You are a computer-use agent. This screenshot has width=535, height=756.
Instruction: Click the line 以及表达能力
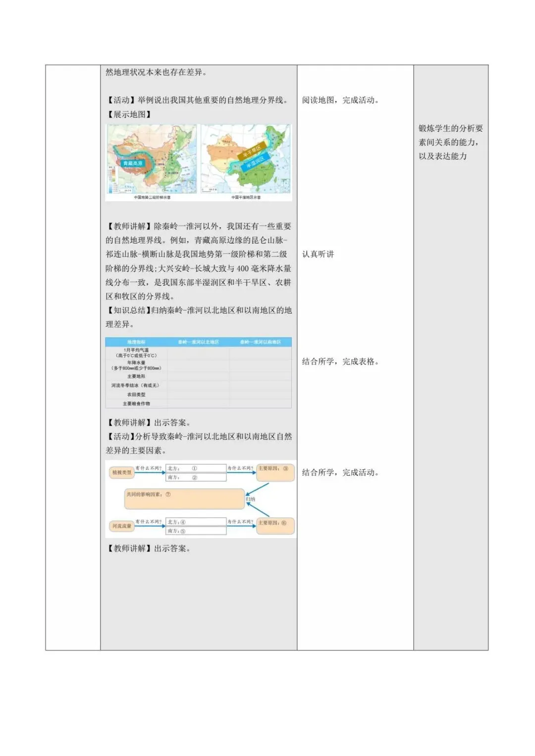click(443, 156)
